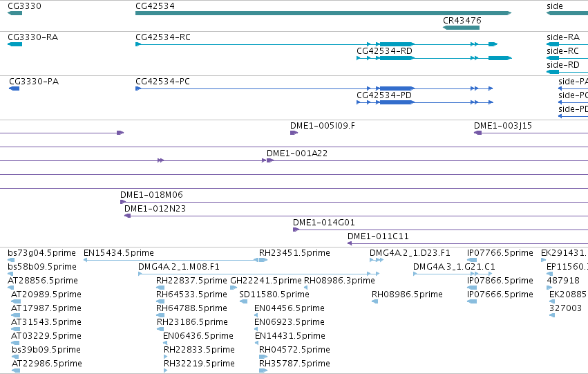Select the CG42534-RD transcript glyph
588x374 pixels.
(434, 58)
